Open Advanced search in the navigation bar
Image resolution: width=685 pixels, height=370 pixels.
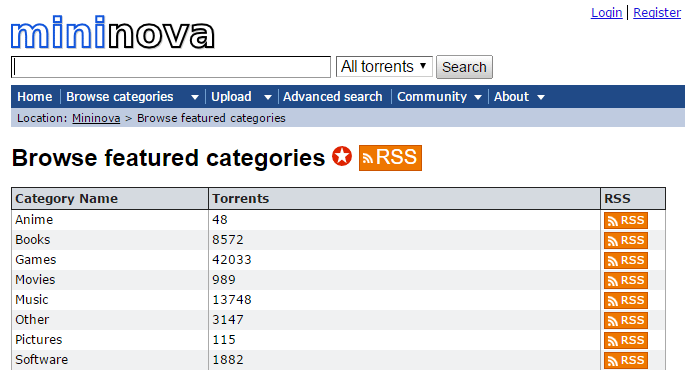(x=332, y=97)
